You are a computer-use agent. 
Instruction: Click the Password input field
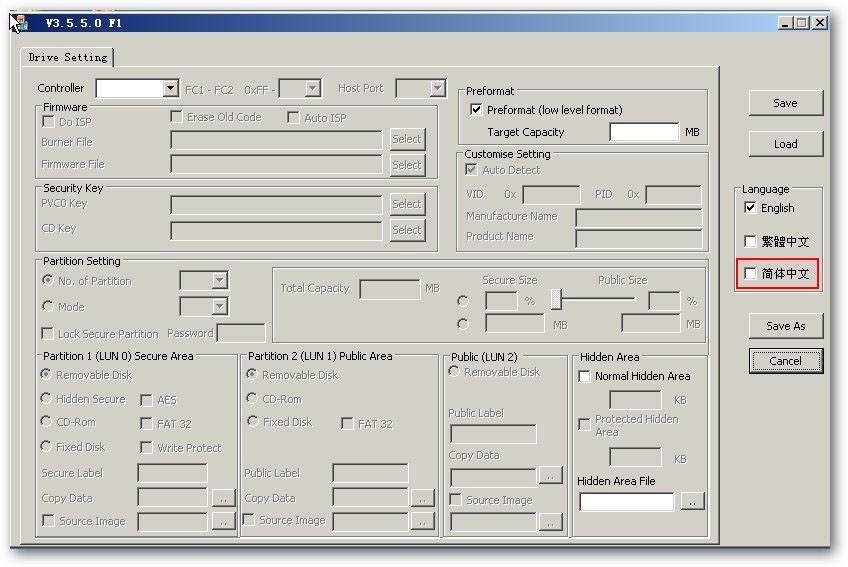click(x=241, y=333)
